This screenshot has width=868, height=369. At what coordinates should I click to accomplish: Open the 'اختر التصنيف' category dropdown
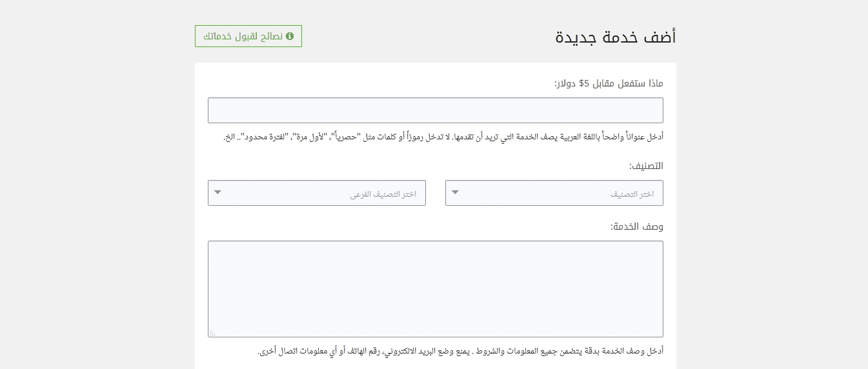point(554,193)
